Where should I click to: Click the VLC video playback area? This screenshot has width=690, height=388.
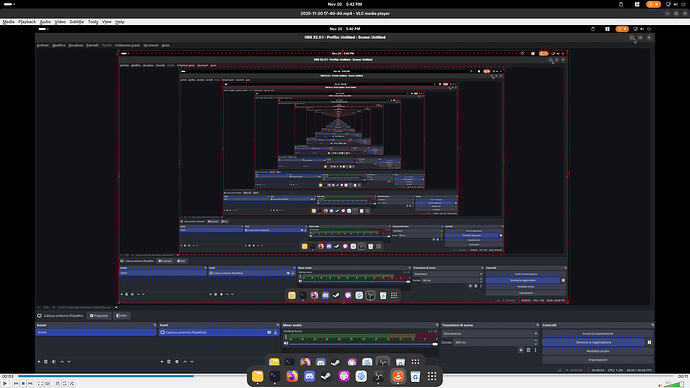tap(345, 198)
